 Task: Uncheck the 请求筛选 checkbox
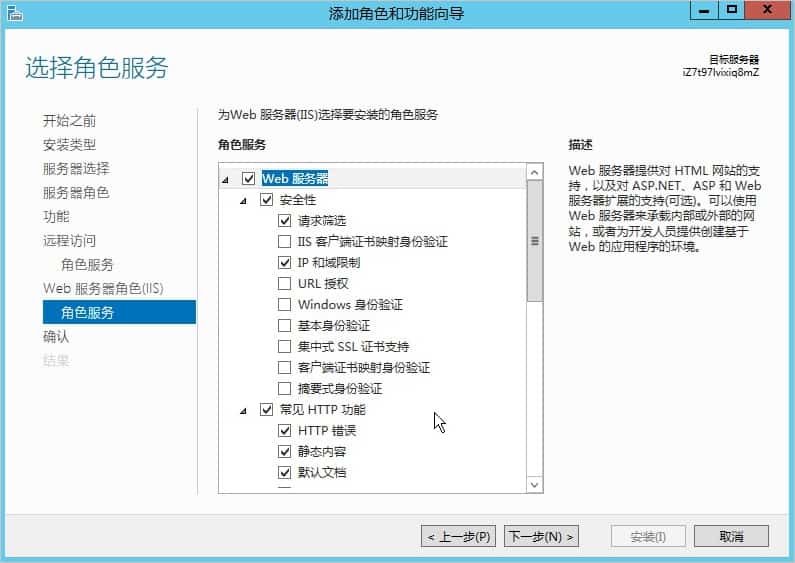[285, 221]
